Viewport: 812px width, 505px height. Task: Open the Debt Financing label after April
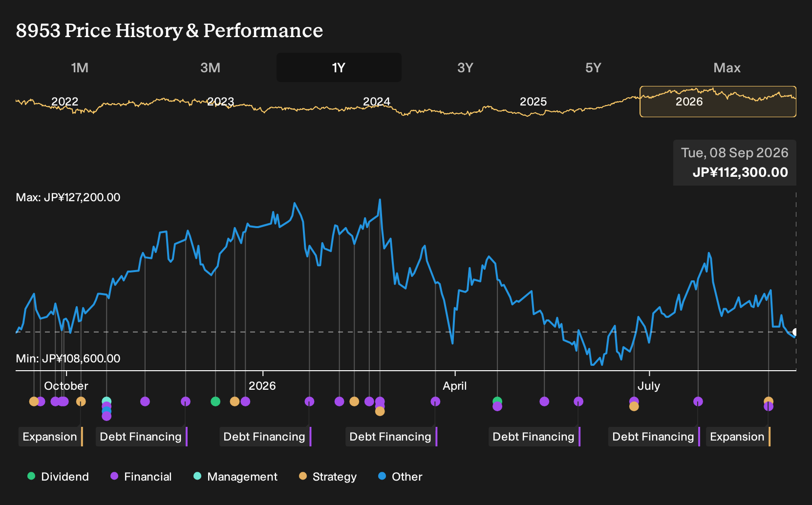(534, 437)
